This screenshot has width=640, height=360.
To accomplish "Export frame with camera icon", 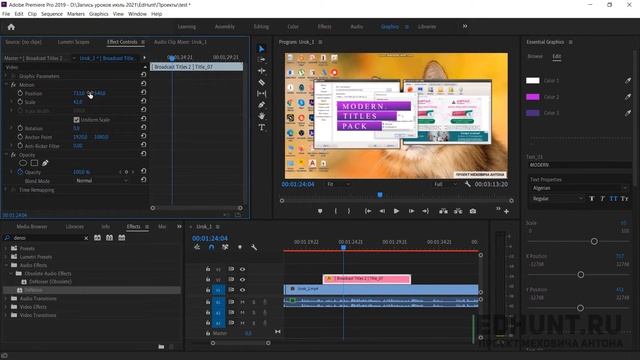I will click(473, 211).
